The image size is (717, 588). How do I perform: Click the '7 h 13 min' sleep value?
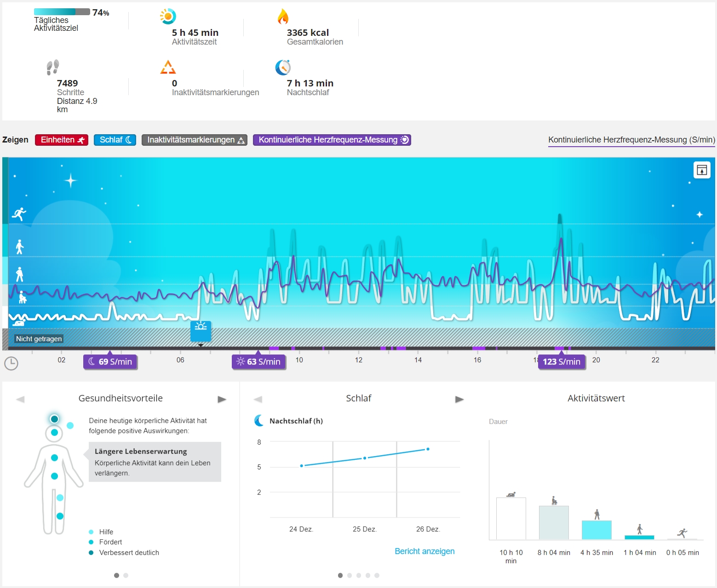(310, 83)
